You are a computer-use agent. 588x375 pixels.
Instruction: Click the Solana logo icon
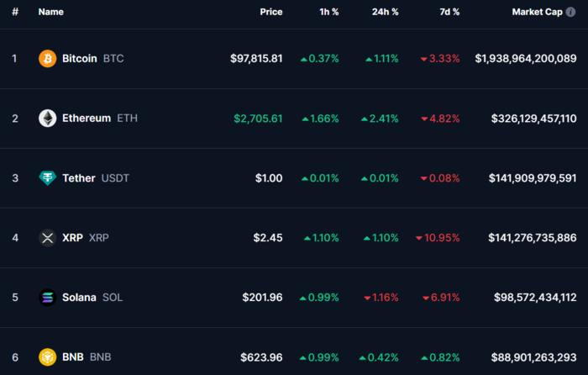tap(48, 298)
